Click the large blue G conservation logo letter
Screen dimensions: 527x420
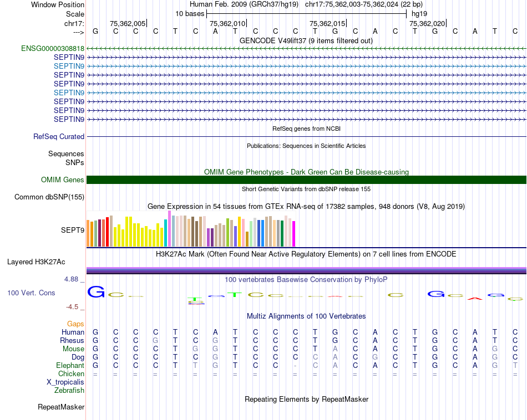coord(96,291)
